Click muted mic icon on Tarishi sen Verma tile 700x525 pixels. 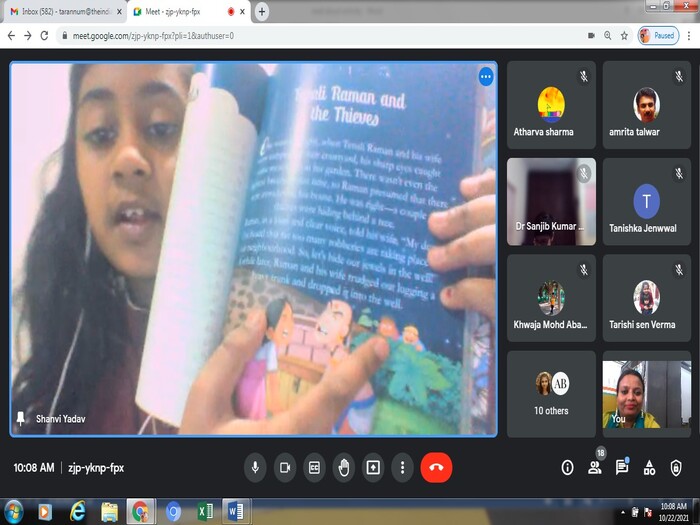(x=679, y=270)
